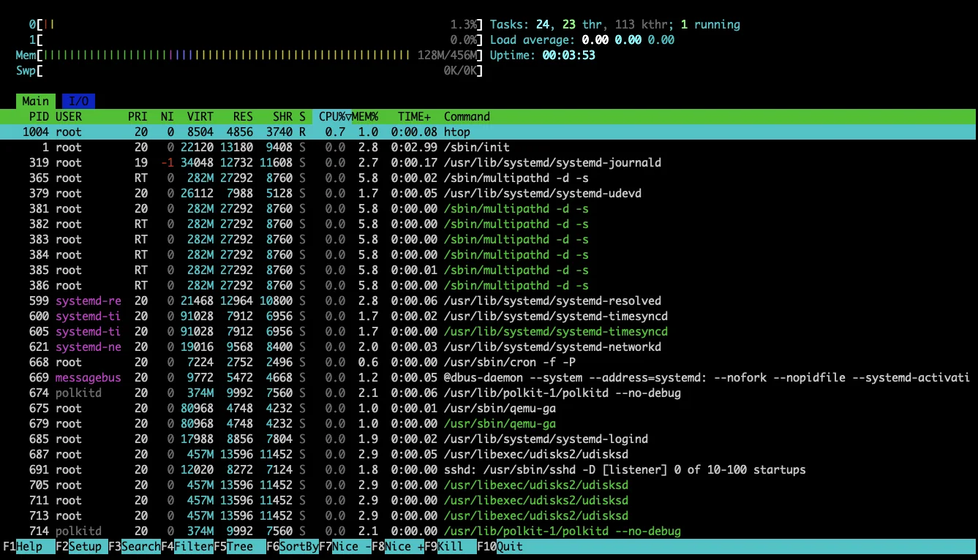The image size is (978, 560).
Task: Open F2 Setup menu
Action: click(82, 547)
